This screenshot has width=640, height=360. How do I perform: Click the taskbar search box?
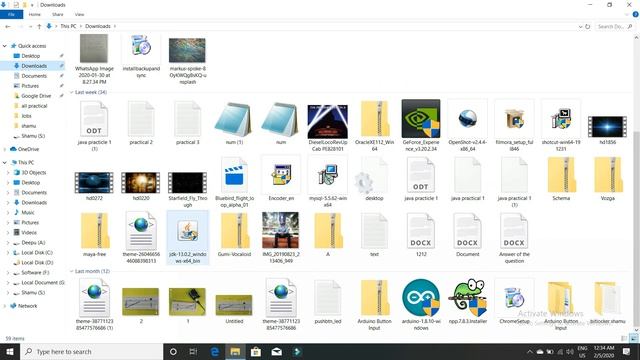pos(91,351)
